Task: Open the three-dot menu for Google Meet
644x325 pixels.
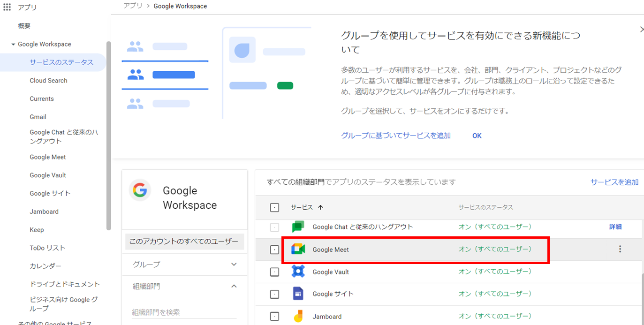Action: 620,249
